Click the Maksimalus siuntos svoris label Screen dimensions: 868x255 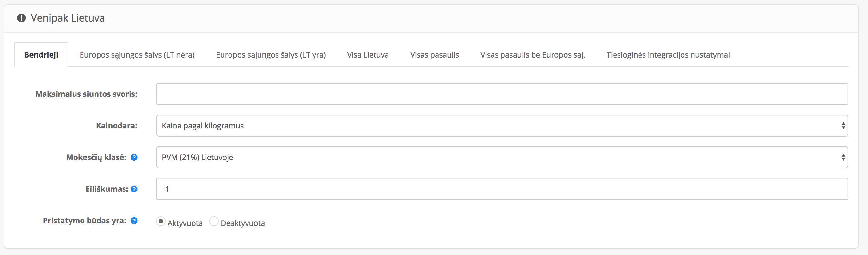click(86, 94)
